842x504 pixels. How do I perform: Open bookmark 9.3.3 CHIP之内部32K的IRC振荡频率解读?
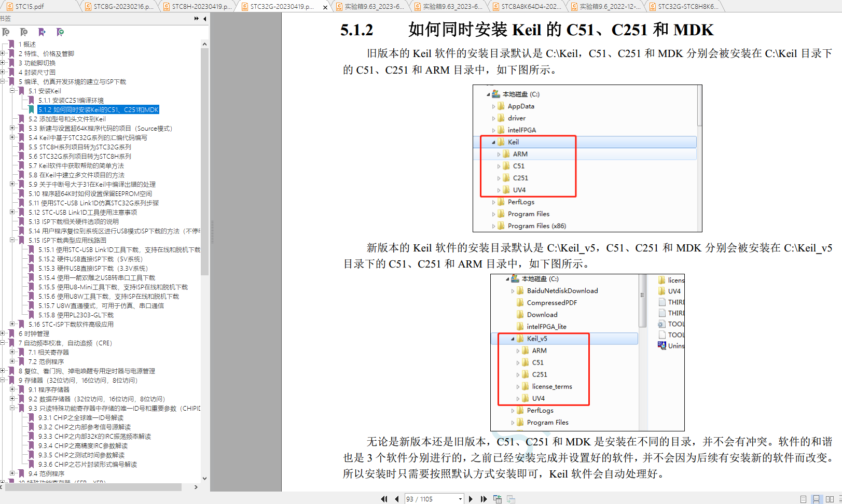click(94, 437)
